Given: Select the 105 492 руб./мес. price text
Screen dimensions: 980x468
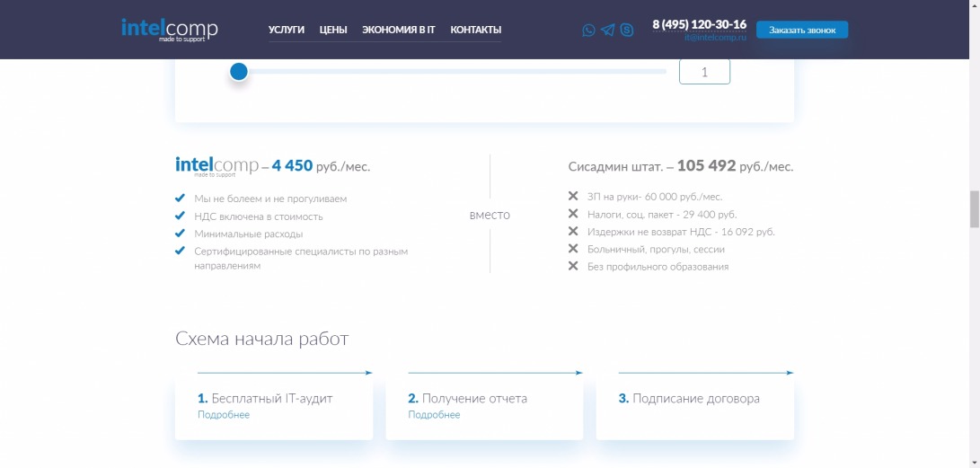Looking at the screenshot, I should [735, 166].
